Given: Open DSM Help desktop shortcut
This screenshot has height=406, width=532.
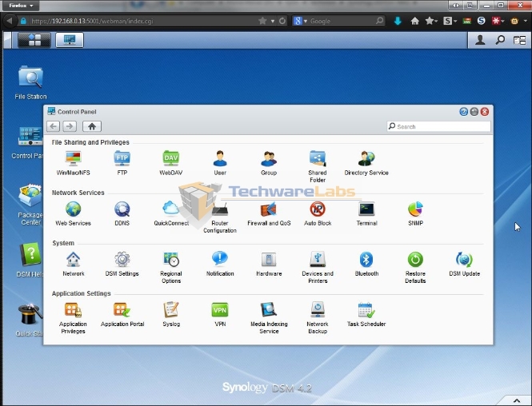Looking at the screenshot, I should tap(30, 260).
